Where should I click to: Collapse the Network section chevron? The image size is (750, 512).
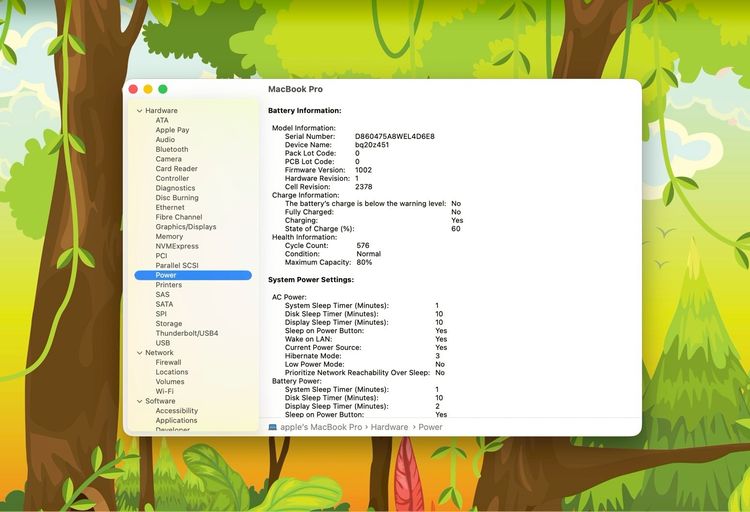click(x=139, y=353)
